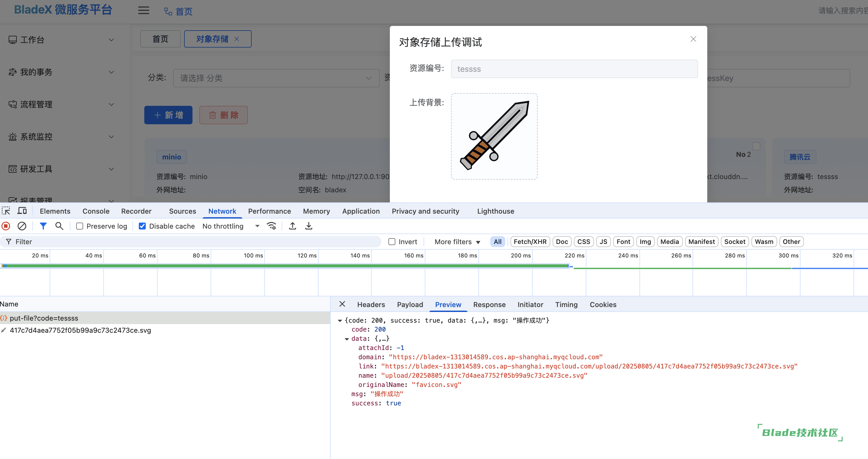Open the Payload tab of the request
Viewport: 868px width, 459px height.
coord(410,304)
